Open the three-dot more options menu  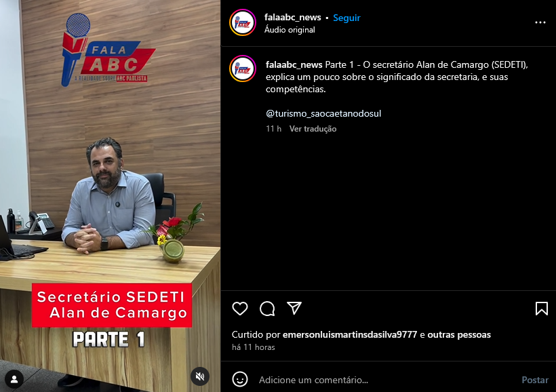click(x=540, y=22)
